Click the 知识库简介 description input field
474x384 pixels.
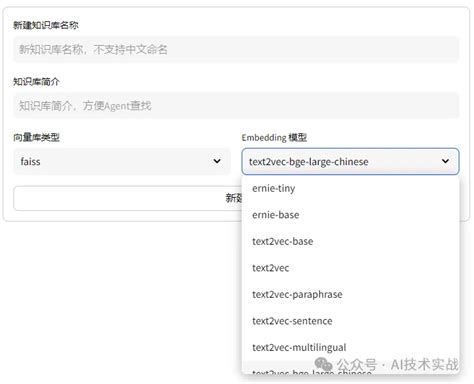[x=236, y=105]
